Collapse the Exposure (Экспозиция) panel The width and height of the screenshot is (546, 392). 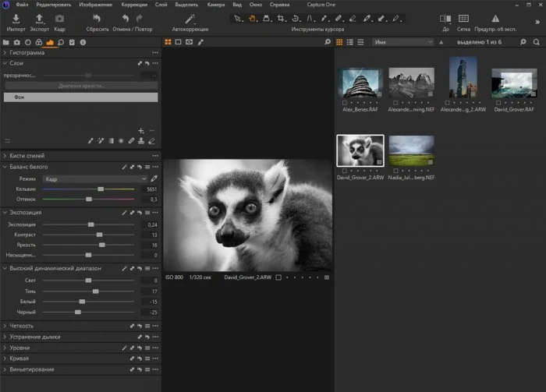5,213
